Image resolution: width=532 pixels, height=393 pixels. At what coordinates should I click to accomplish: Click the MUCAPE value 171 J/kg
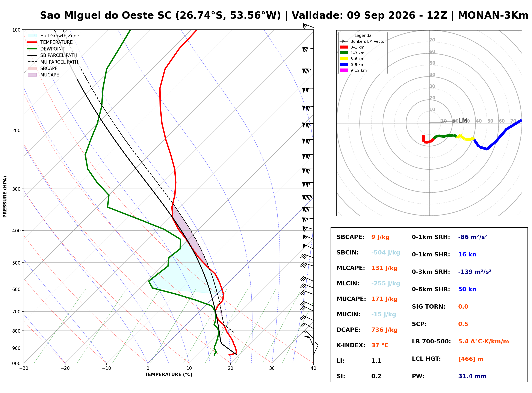coord(385,299)
